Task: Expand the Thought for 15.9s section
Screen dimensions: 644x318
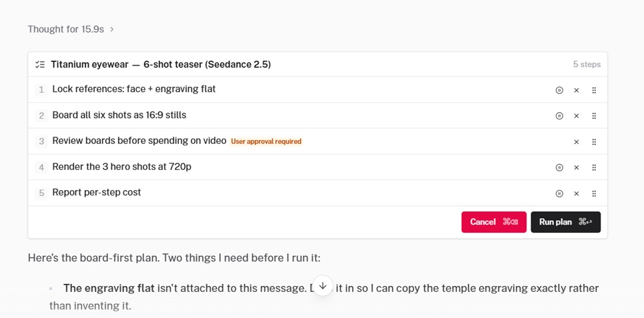Action: click(x=71, y=29)
